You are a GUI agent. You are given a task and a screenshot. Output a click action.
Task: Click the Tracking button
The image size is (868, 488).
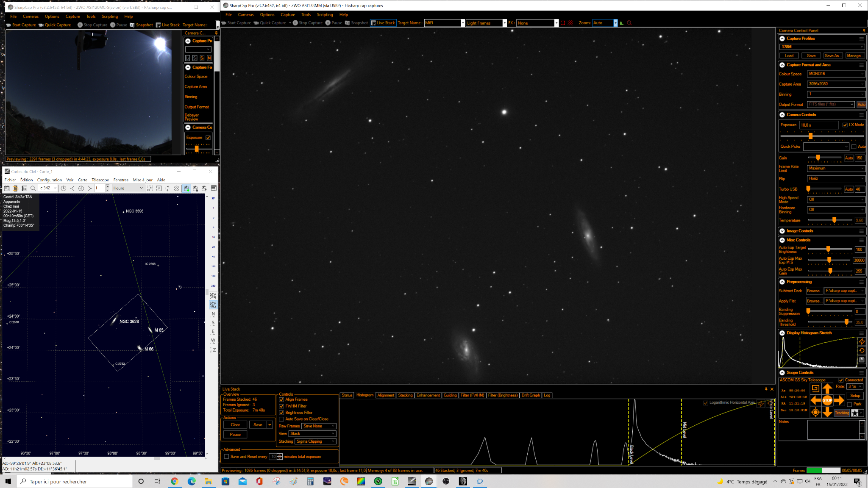click(842, 413)
